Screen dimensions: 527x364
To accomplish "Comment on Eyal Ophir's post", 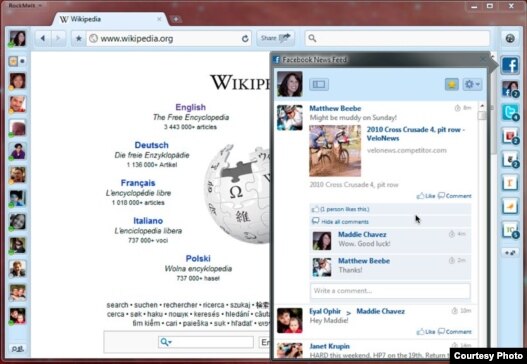I will 455,332.
